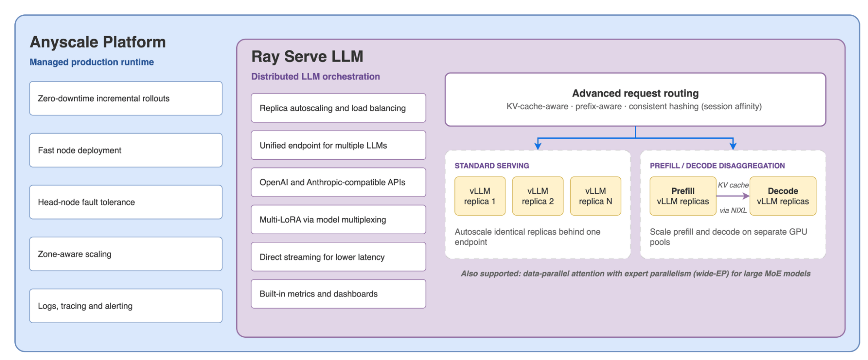Click the Managed production runtime subtitle
This screenshot has height=360, width=868.
92,62
